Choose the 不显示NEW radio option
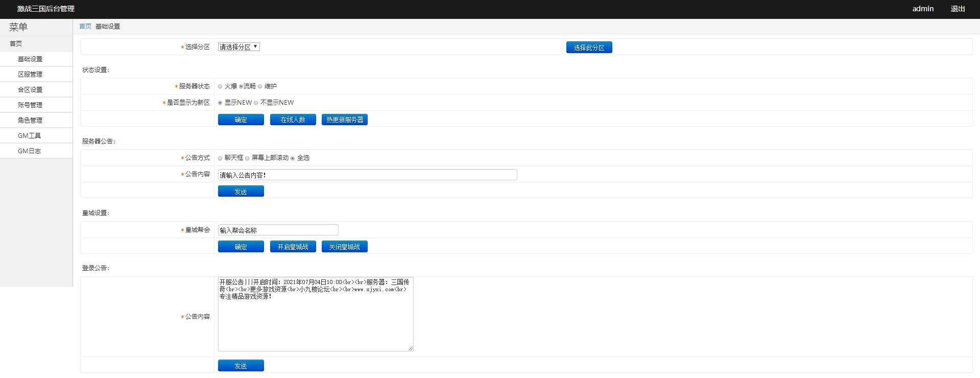Screen dimensions: 980x378 tap(256, 103)
